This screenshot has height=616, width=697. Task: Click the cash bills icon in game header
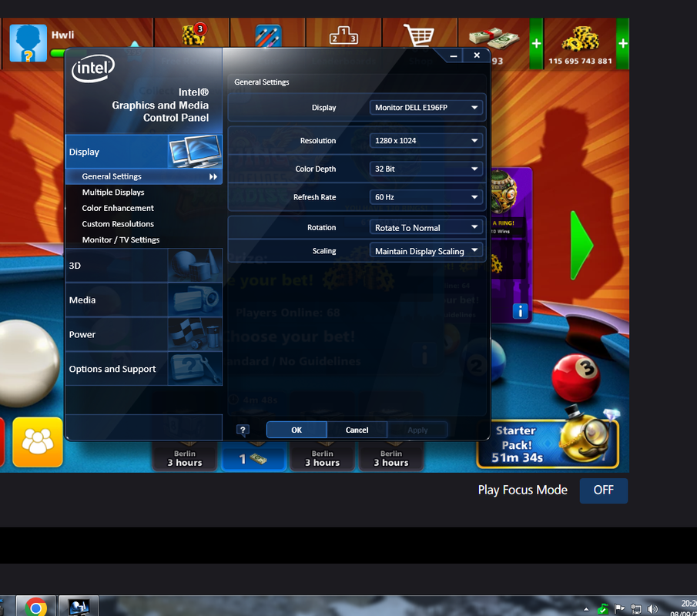tap(494, 38)
